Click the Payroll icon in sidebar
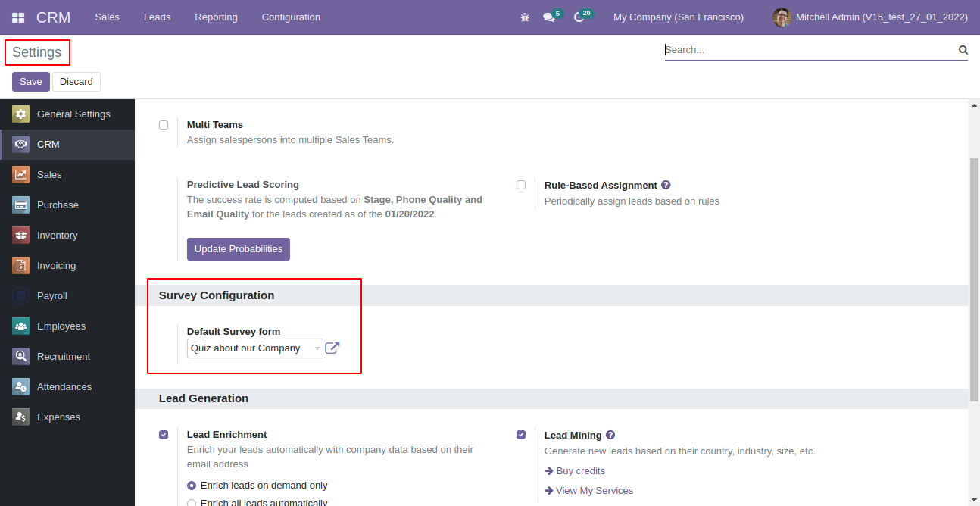The width and height of the screenshot is (980, 506). (21, 296)
